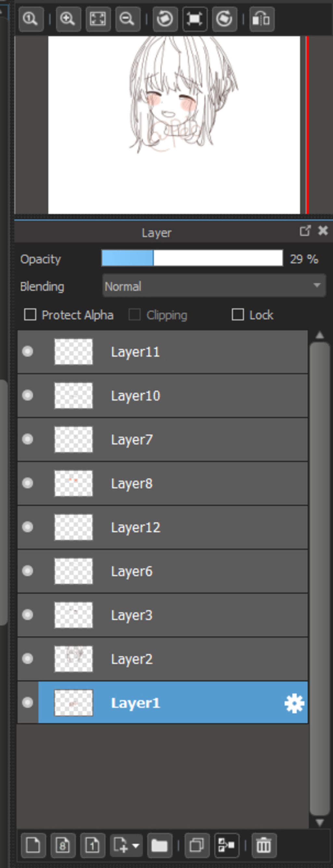Open the Blending mode dropdown
Viewport: 333px width, 868px height.
tap(214, 286)
